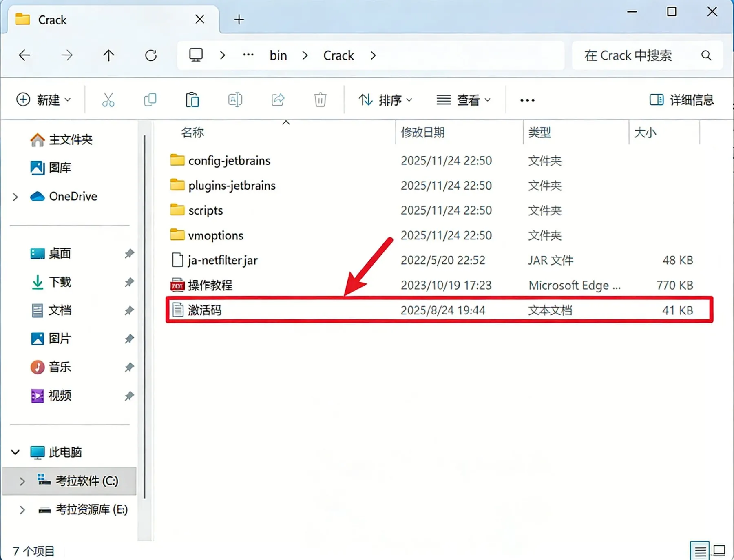Click the Paste clipboard icon
Screen dimensions: 734x560
coord(192,100)
